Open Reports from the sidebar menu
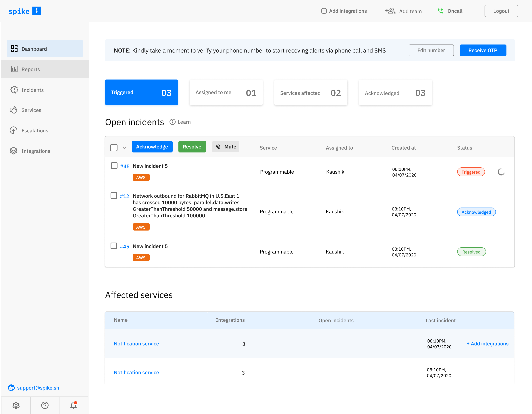Image resolution: width=532 pixels, height=414 pixels. click(x=31, y=69)
